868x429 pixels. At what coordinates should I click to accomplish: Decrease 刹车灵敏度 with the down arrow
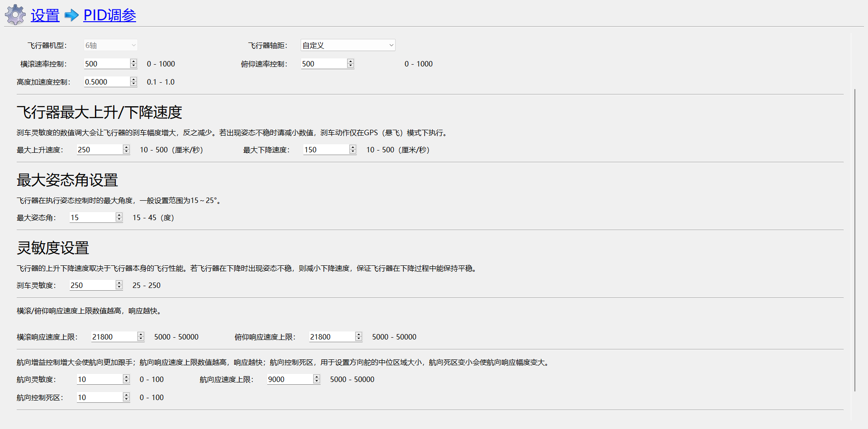[119, 288]
